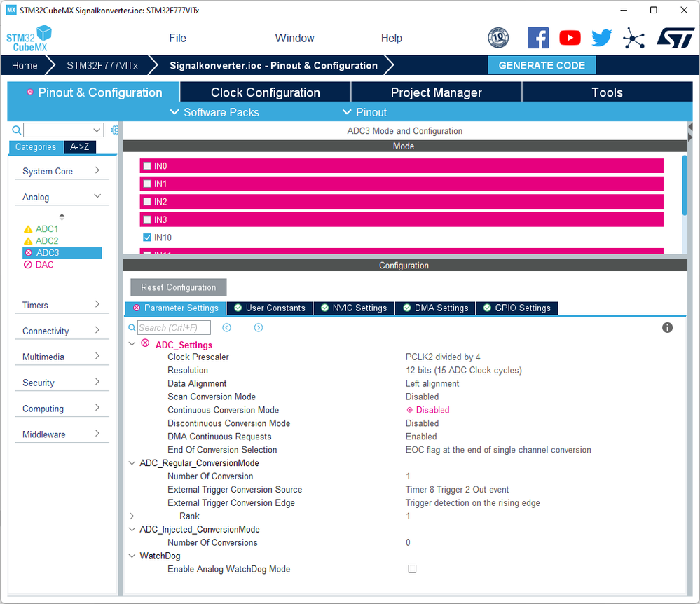The image size is (700, 604).
Task: Click the DAC disabled status icon
Action: tap(28, 265)
